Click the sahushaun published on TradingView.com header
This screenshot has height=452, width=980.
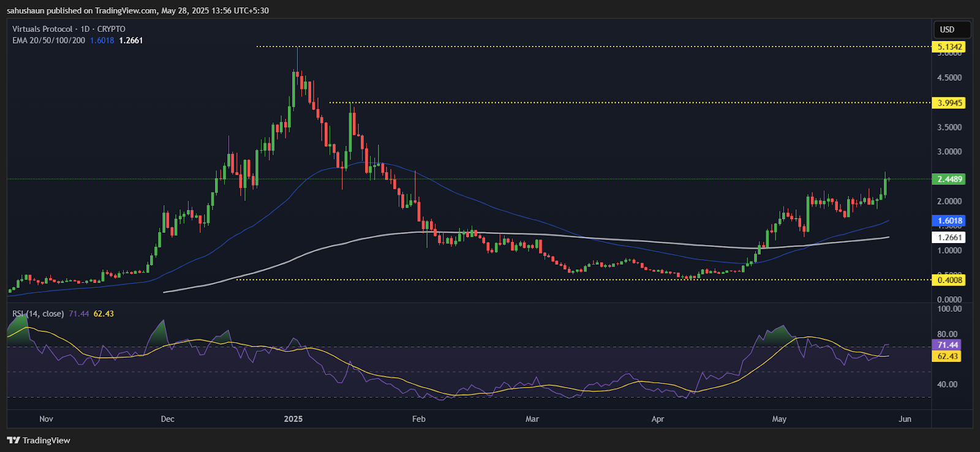[x=138, y=10]
